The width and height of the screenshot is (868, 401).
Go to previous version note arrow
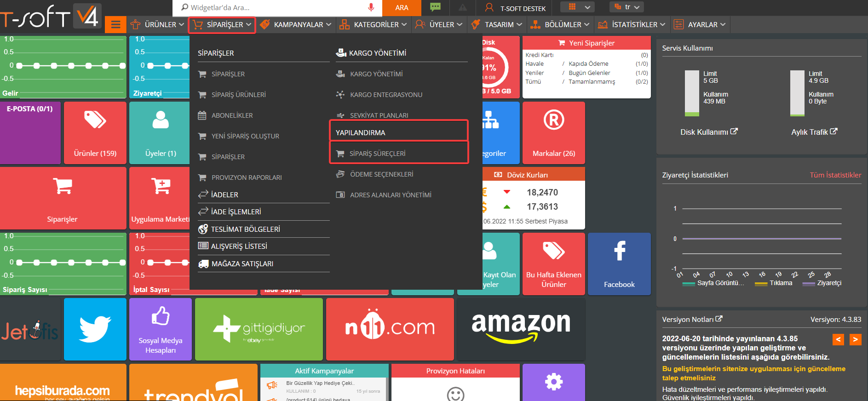point(838,339)
